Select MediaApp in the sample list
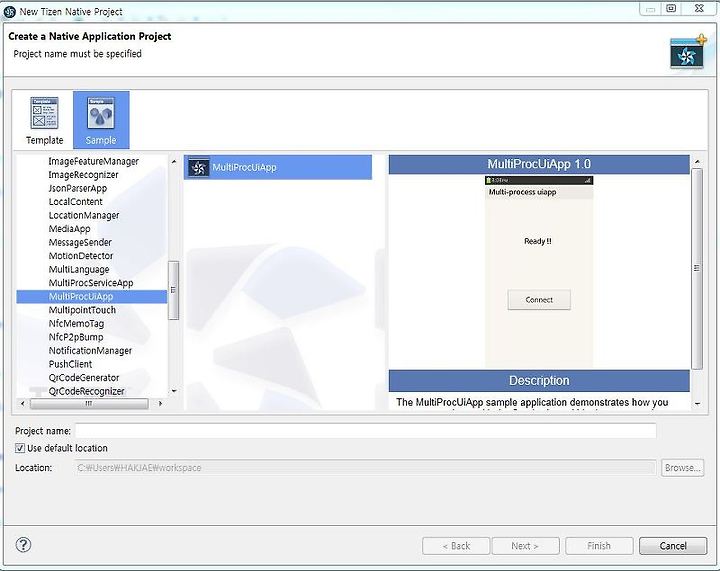The image size is (720, 571). pyautogui.click(x=69, y=229)
